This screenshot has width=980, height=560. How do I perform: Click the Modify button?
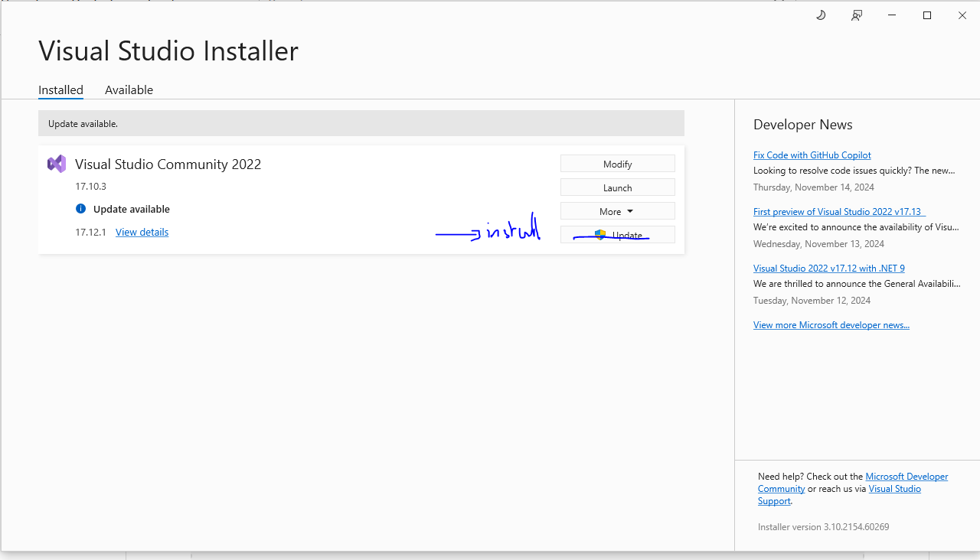[618, 164]
